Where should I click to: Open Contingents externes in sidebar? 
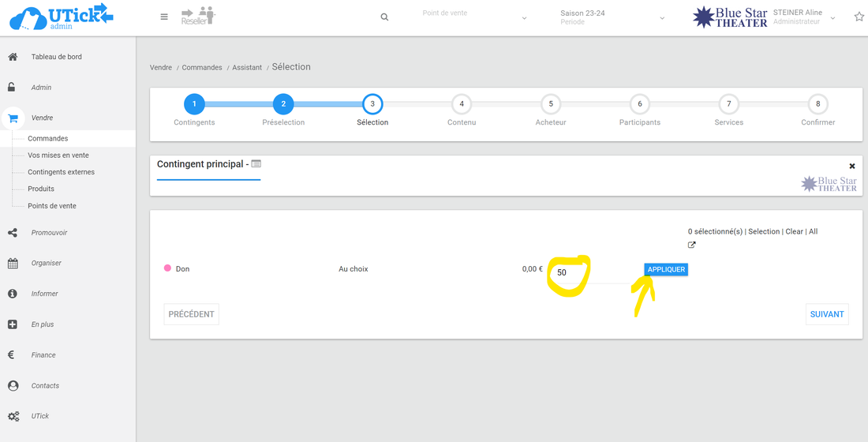pyautogui.click(x=61, y=172)
